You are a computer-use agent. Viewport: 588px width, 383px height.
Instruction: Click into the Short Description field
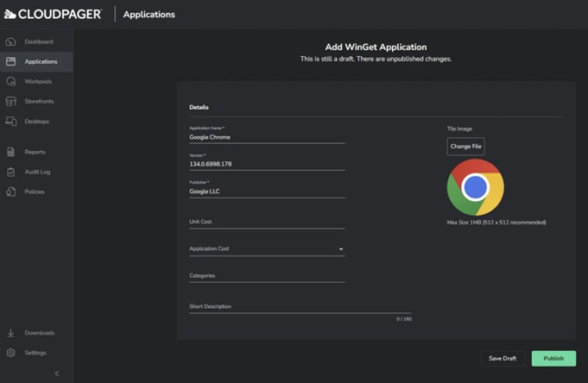click(300, 307)
